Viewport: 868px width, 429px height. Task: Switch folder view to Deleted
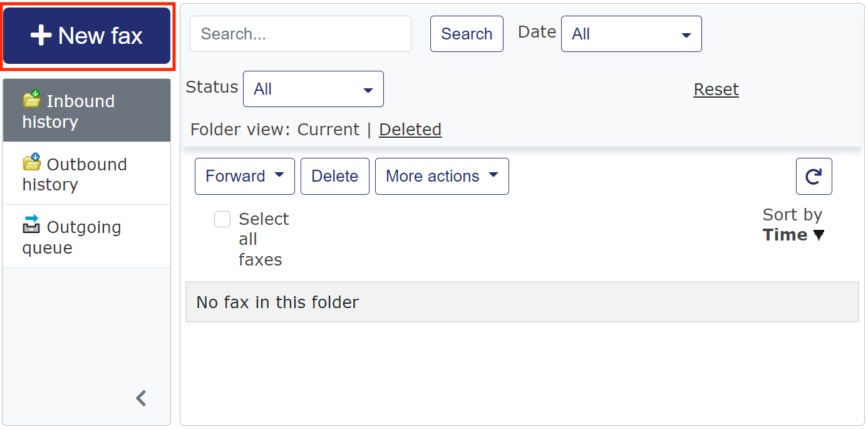[410, 130]
